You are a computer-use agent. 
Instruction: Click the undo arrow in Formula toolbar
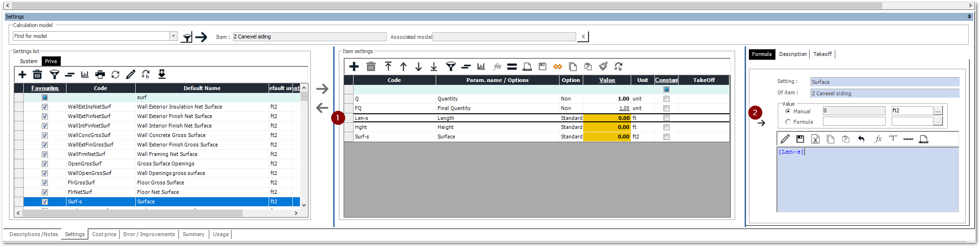(861, 139)
